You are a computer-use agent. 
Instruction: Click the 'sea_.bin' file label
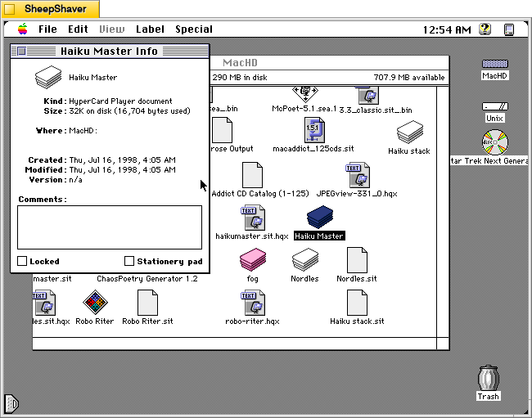[x=224, y=109]
